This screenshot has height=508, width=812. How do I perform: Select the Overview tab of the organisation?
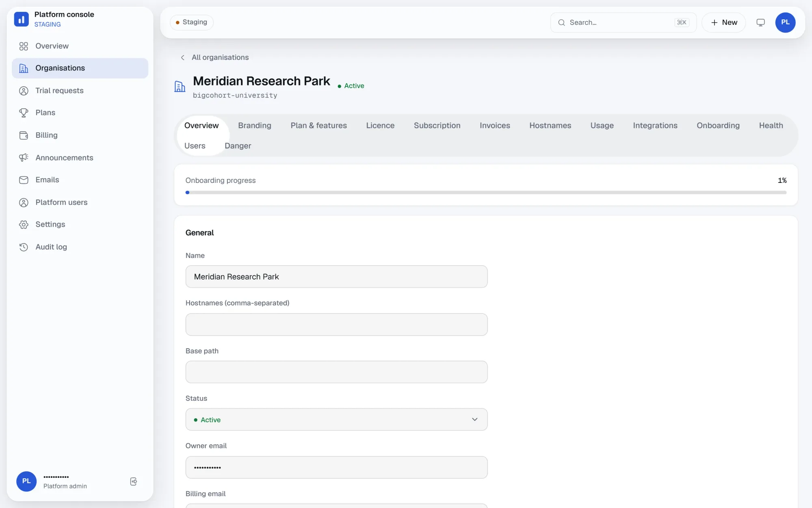201,126
